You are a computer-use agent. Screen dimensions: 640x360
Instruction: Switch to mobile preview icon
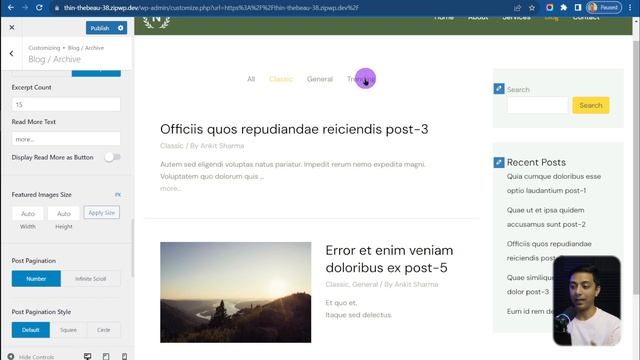coord(124,356)
